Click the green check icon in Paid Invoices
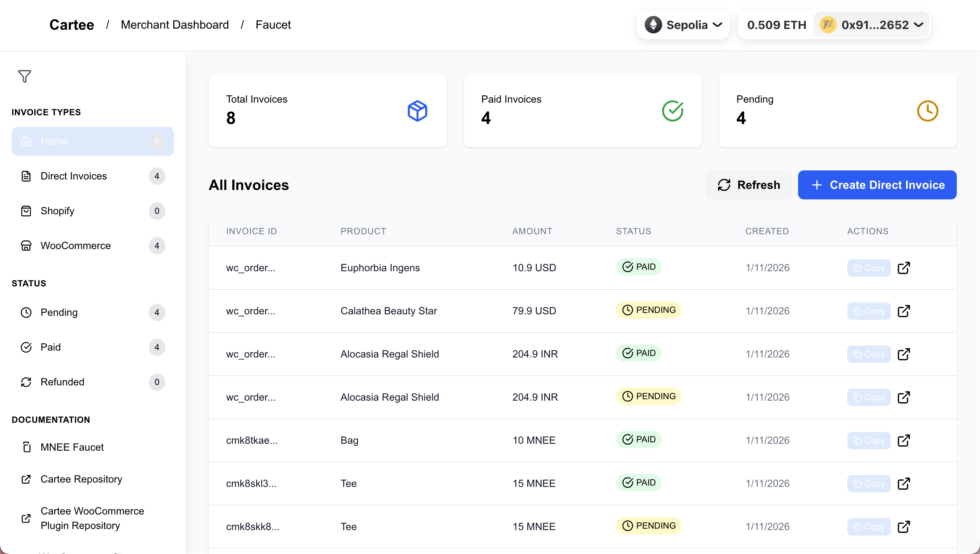The image size is (980, 554). 672,111
